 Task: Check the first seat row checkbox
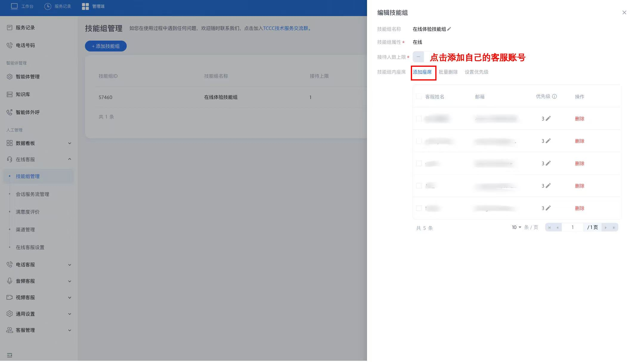coord(419,118)
